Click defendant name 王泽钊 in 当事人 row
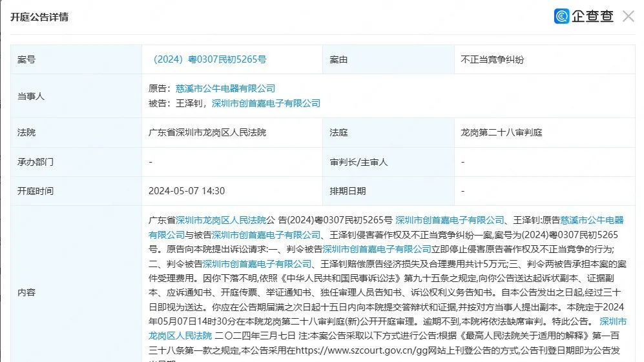 (x=189, y=103)
